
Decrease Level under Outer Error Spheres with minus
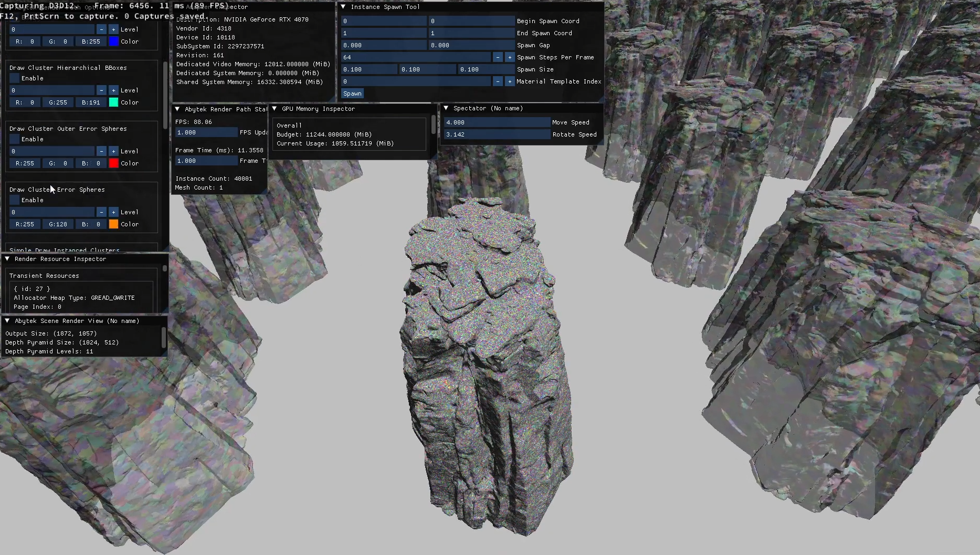101,151
